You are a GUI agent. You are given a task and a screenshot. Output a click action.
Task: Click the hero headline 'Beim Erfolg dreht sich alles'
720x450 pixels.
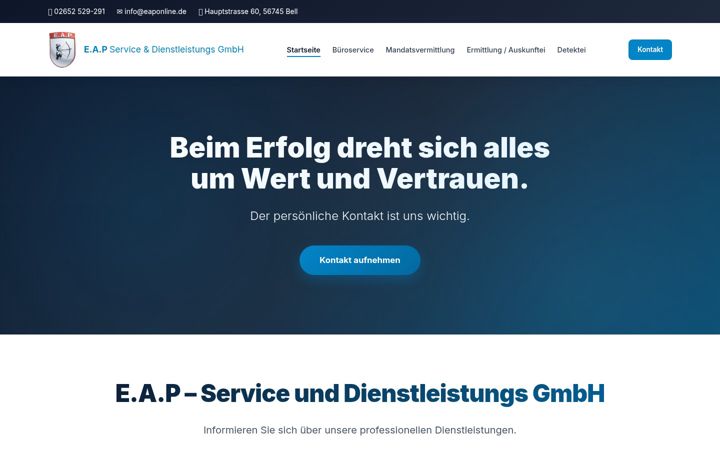coord(360,147)
